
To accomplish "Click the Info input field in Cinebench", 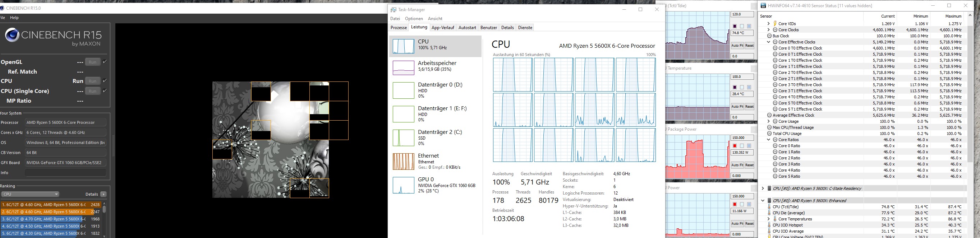I will tap(65, 173).
